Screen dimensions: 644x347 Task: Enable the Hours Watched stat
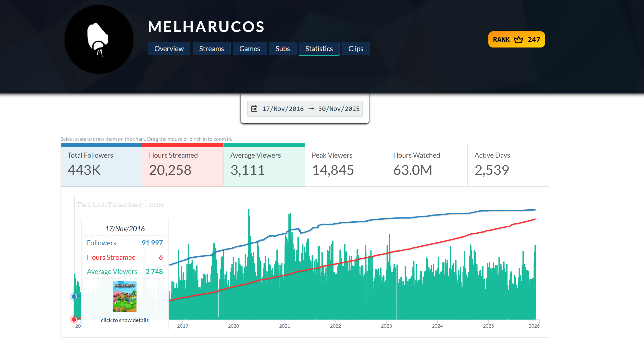click(x=426, y=165)
